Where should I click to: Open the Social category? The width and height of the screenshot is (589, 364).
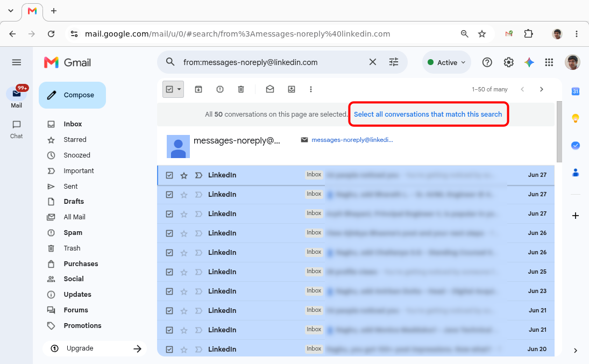74,279
